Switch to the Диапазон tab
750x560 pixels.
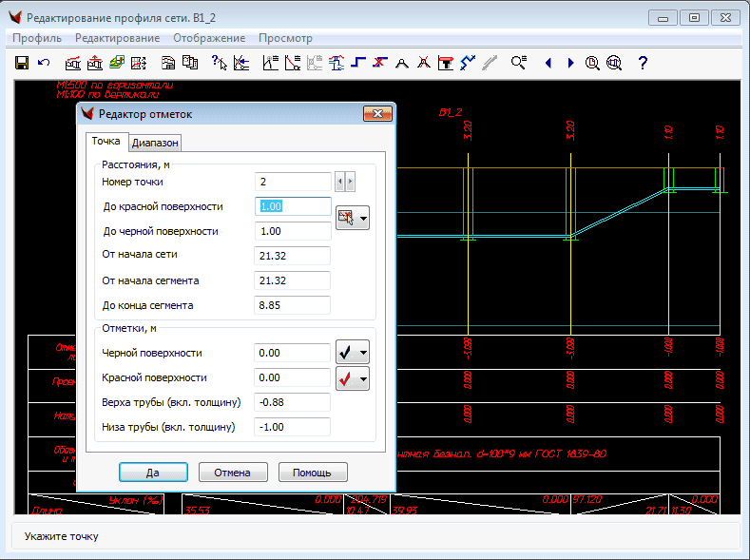(x=154, y=143)
